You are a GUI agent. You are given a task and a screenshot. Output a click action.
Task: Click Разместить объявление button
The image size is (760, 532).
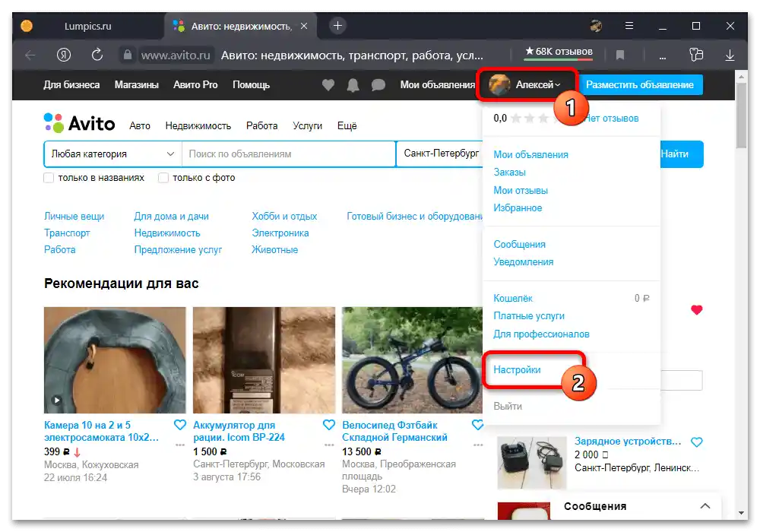coord(640,85)
